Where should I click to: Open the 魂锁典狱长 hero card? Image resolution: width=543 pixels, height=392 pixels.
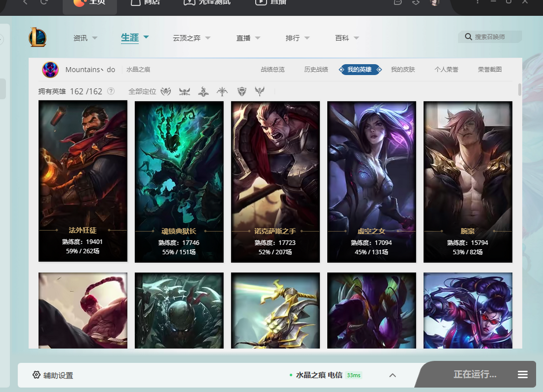click(179, 182)
